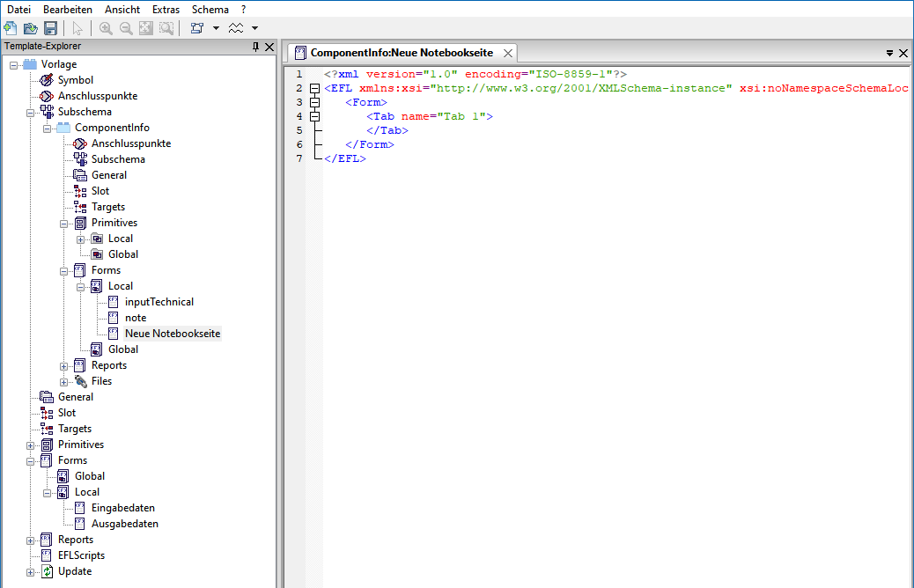Open the Datei menu
This screenshot has height=588, width=914.
tap(18, 10)
